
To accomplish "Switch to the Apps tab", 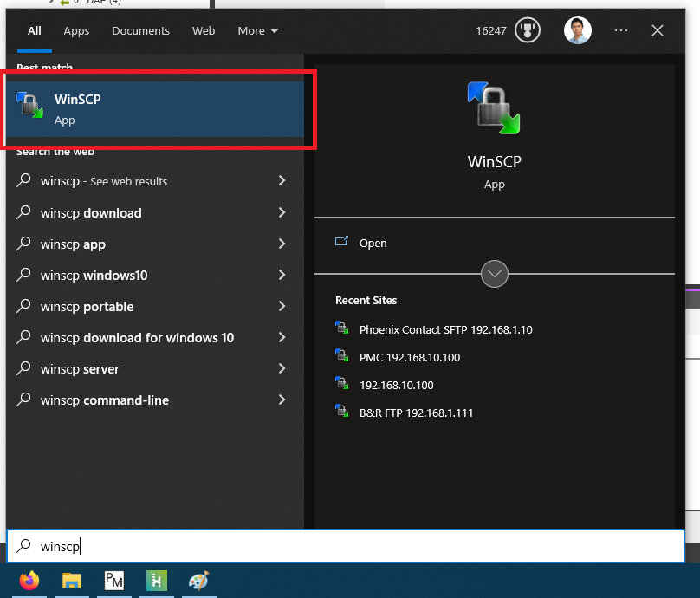I will (76, 31).
